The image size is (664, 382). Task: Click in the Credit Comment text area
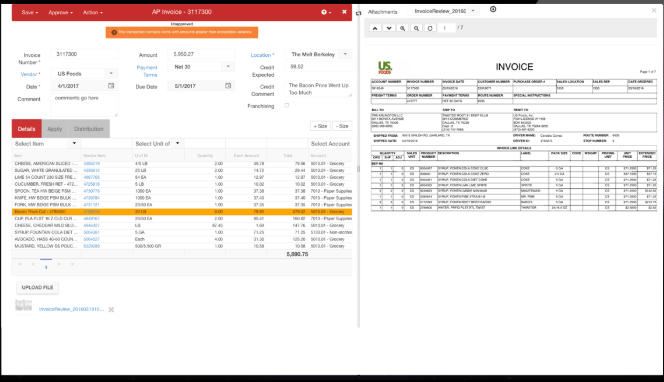(x=318, y=89)
